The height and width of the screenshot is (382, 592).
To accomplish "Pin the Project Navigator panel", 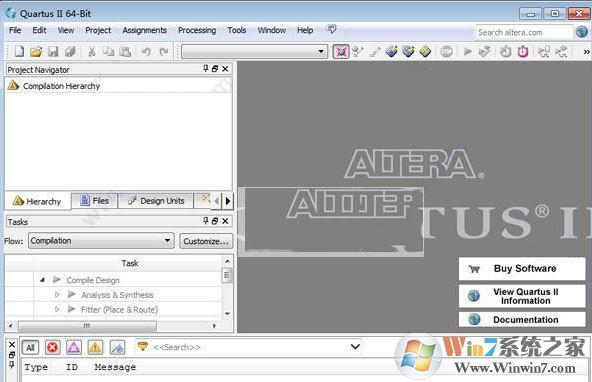I will click(205, 69).
